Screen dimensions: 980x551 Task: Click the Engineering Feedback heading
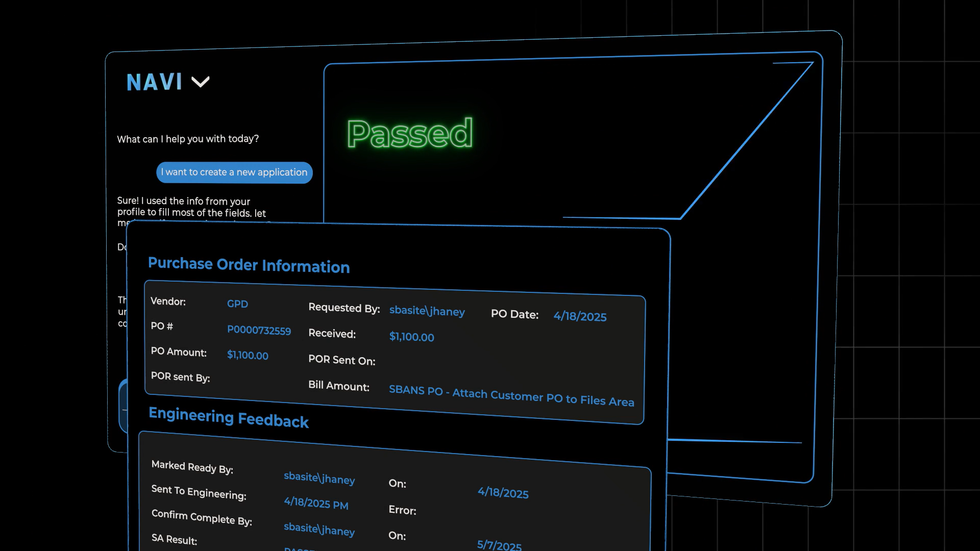[x=228, y=418]
